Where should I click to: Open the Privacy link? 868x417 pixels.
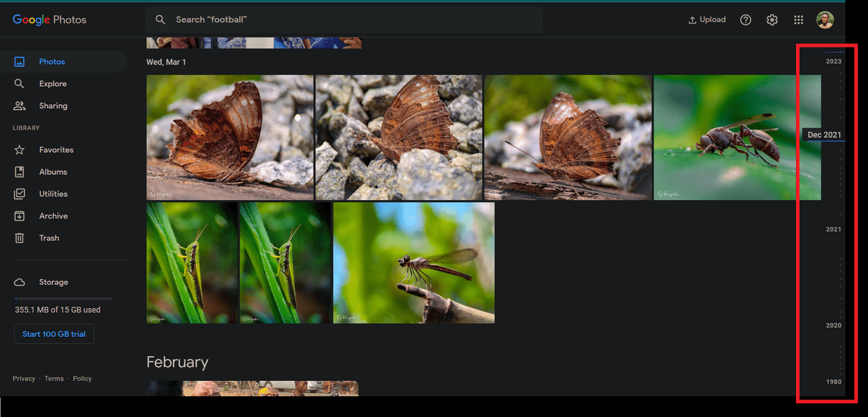tap(23, 379)
